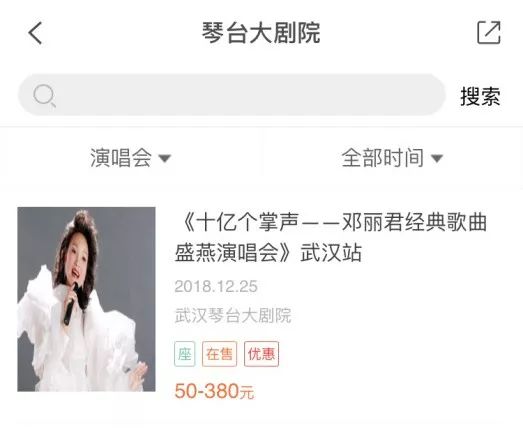Tap the share icon in header
Viewport: 523px width, 428px height.
point(489,32)
